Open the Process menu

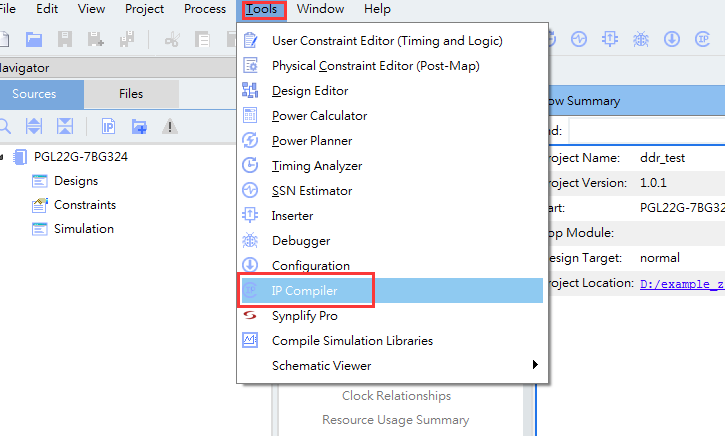point(205,9)
